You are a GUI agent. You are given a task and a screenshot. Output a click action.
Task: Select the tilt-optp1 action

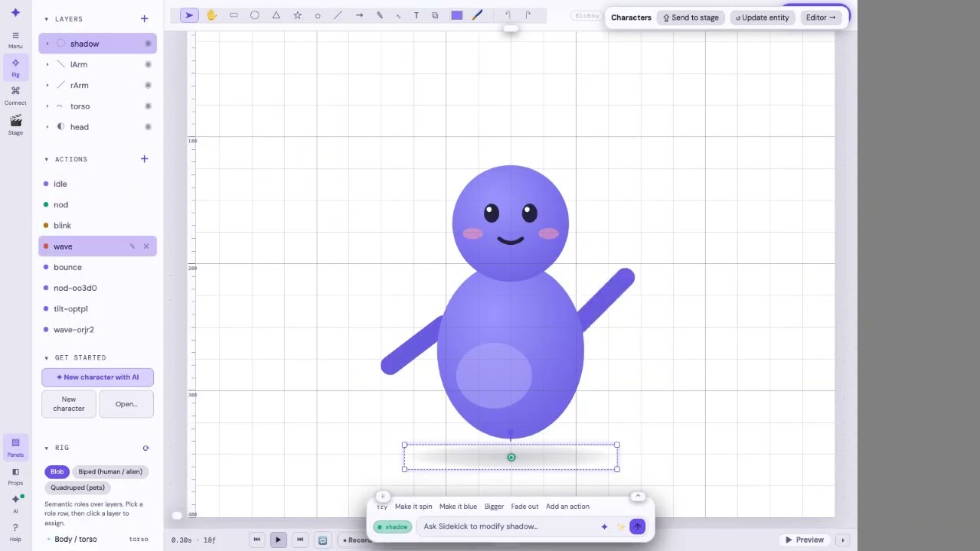pyautogui.click(x=97, y=308)
